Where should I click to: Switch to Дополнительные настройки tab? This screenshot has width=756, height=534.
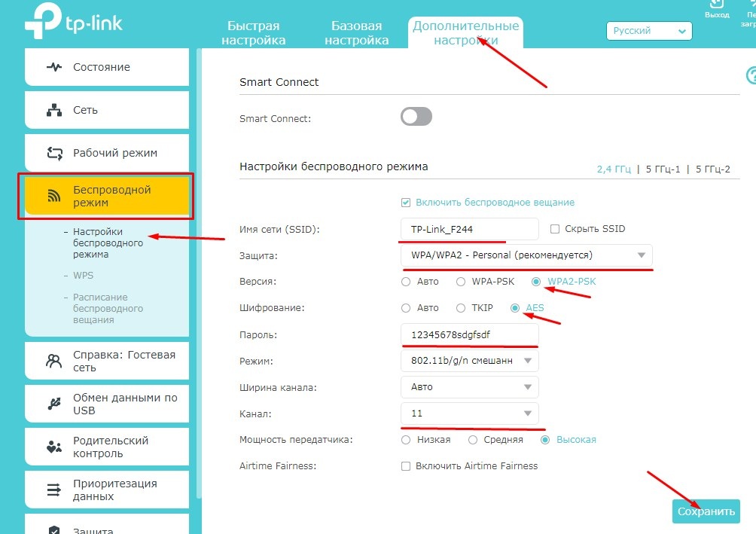pos(466,33)
